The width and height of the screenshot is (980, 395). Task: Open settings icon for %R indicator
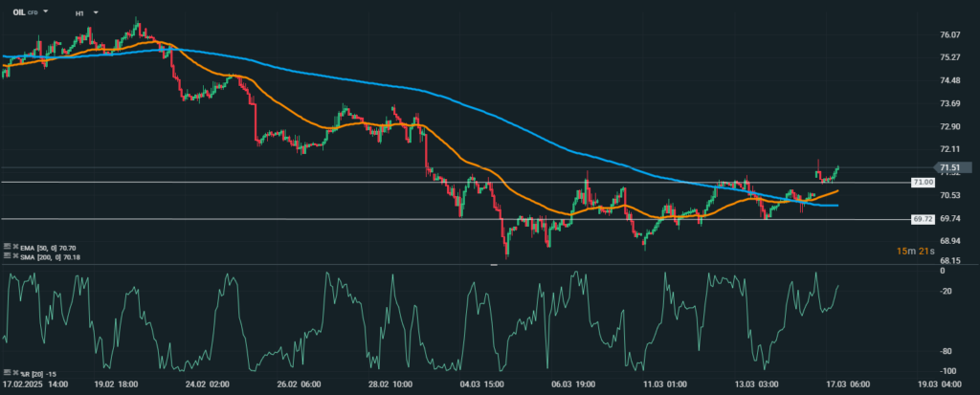(x=5, y=372)
